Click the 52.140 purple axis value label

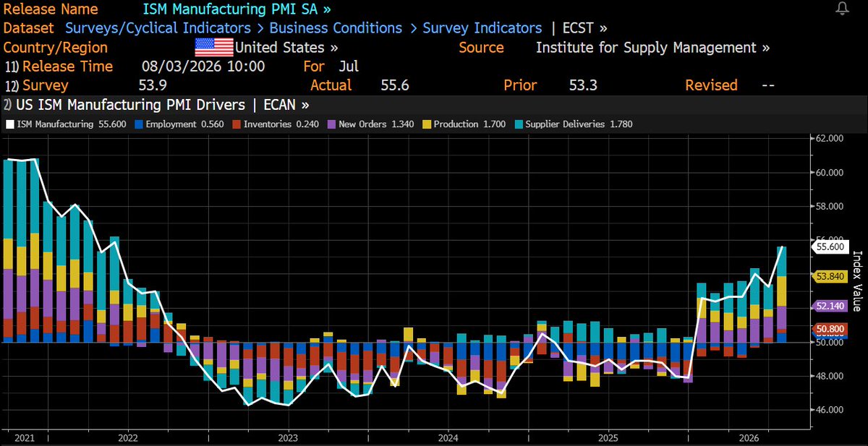point(830,306)
